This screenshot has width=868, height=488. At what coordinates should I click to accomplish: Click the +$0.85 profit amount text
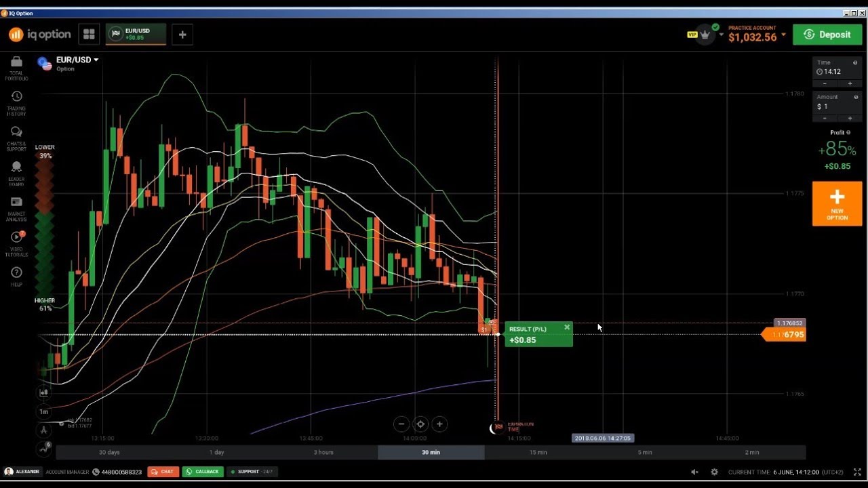(837, 166)
